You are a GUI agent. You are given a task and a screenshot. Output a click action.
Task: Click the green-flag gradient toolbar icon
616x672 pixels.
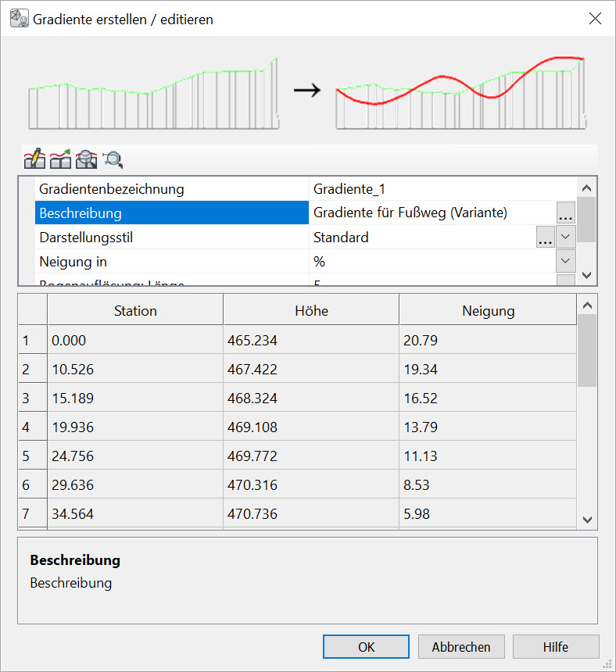(61, 159)
